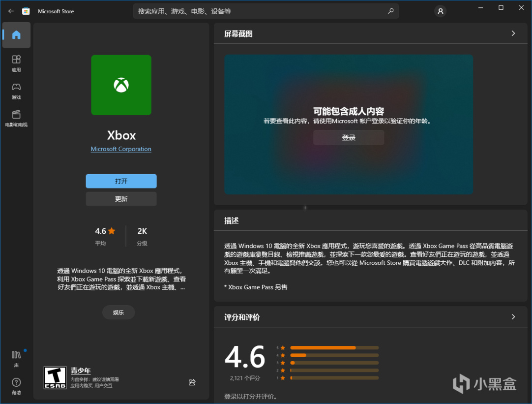Viewport: 532px width, 404px height.
Task: Click the blurred screenshot preview area
Action: [349, 124]
